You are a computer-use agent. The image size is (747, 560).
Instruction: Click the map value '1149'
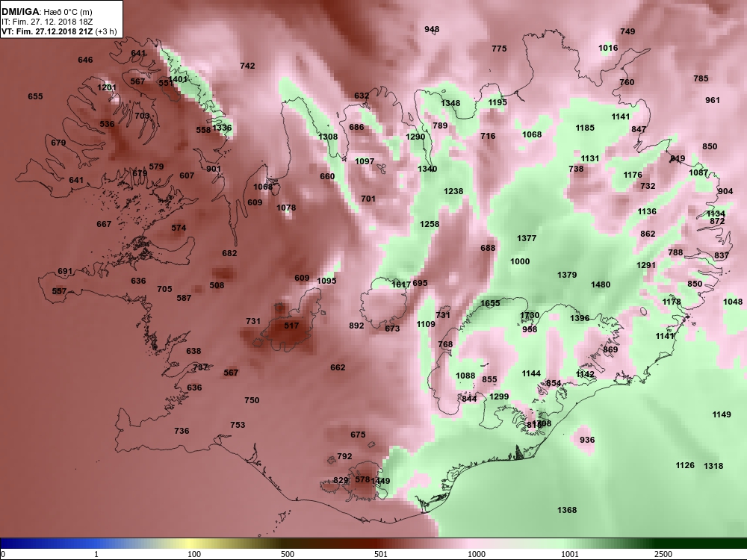(722, 414)
